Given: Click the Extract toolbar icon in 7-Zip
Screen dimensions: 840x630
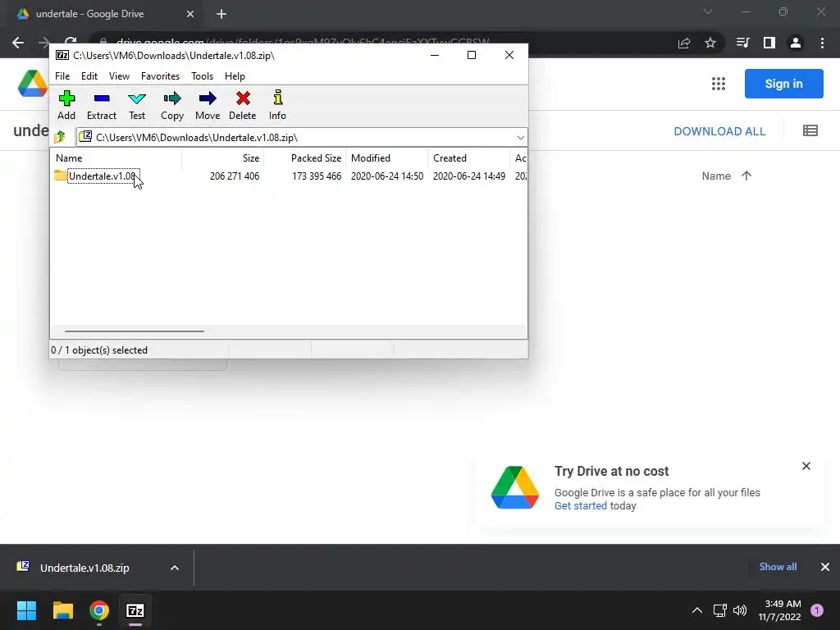Looking at the screenshot, I should click(x=101, y=105).
